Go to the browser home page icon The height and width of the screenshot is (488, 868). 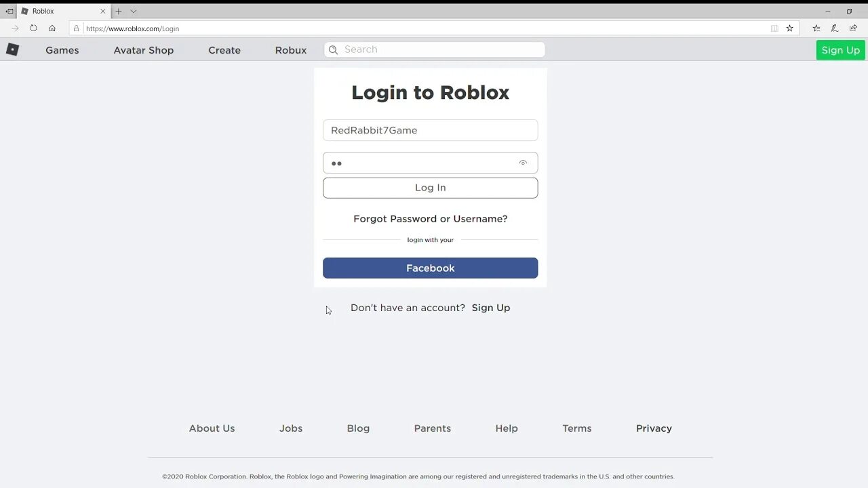(x=52, y=28)
